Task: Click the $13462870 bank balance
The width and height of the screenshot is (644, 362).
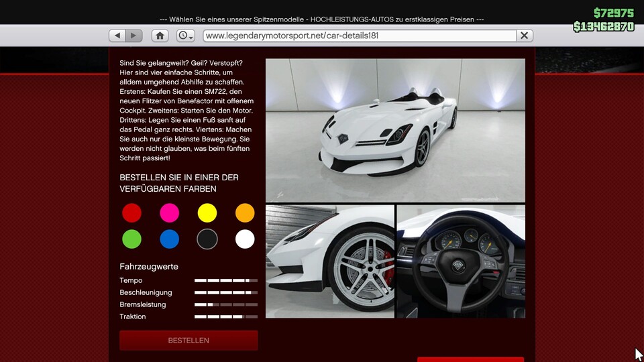Action: [x=604, y=27]
